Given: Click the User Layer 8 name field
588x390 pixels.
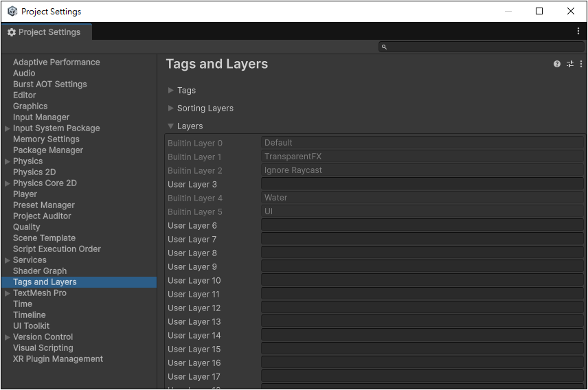Looking at the screenshot, I should tap(422, 253).
